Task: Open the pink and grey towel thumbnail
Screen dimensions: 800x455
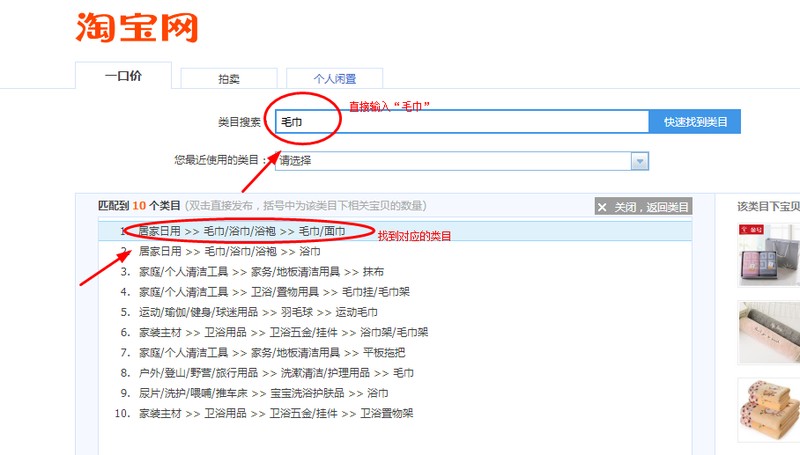Action: pos(769,332)
